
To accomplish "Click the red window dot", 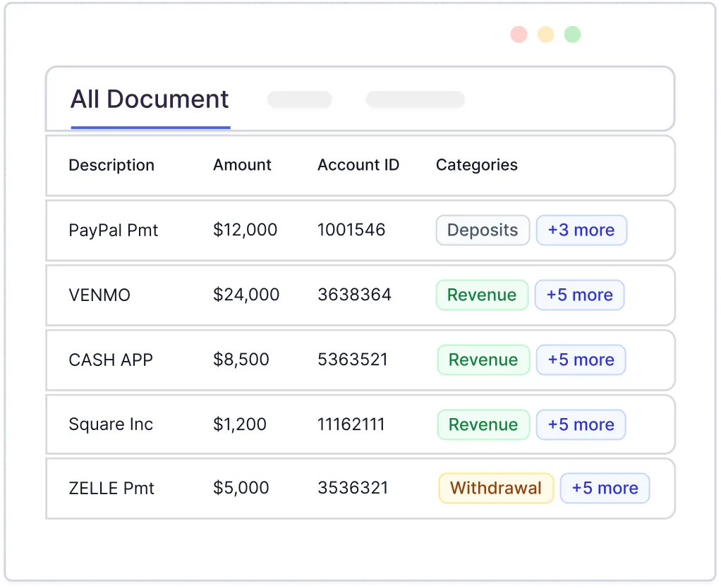I will (x=519, y=35).
